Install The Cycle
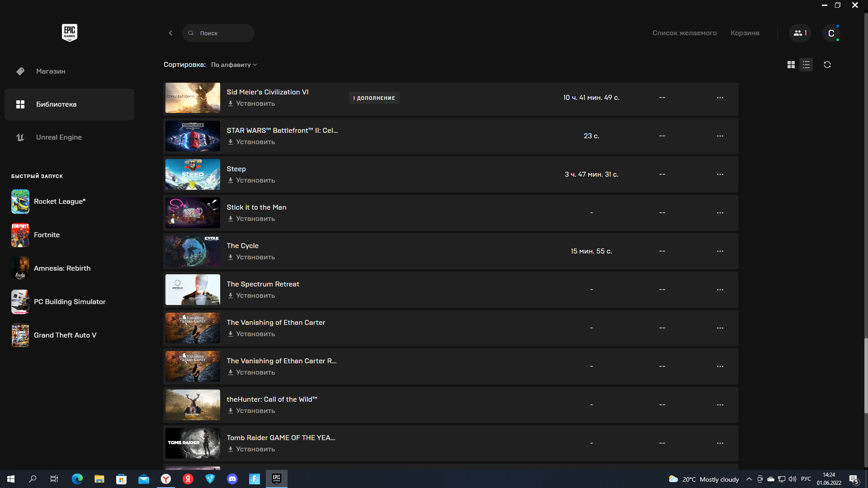The width and height of the screenshot is (868, 488). tap(251, 257)
